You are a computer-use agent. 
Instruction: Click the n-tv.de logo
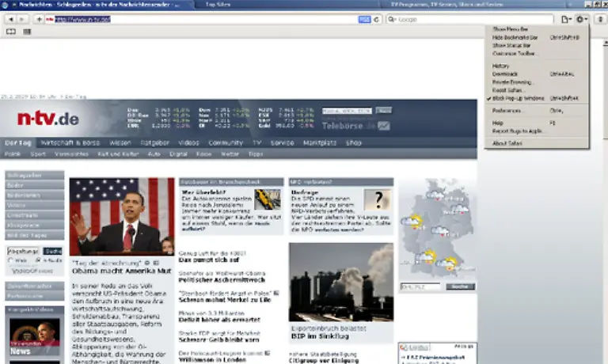48,119
